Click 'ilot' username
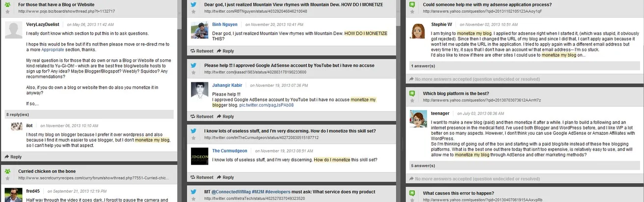The width and height of the screenshot is (644, 202). pyautogui.click(x=29, y=126)
